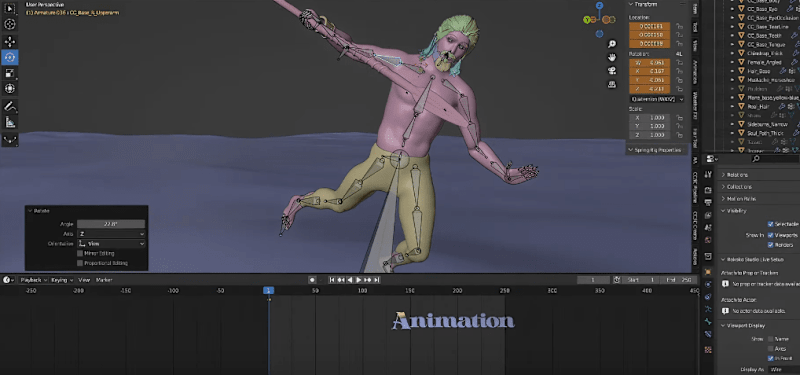Select the Scale tool
This screenshot has height=375, width=800.
click(10, 73)
